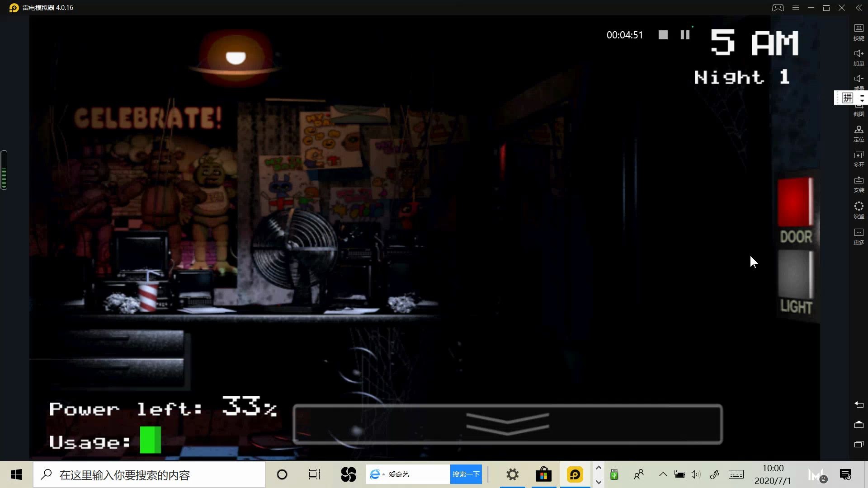The height and width of the screenshot is (488, 868).
Task: Pause the screen recording
Action: (x=685, y=35)
